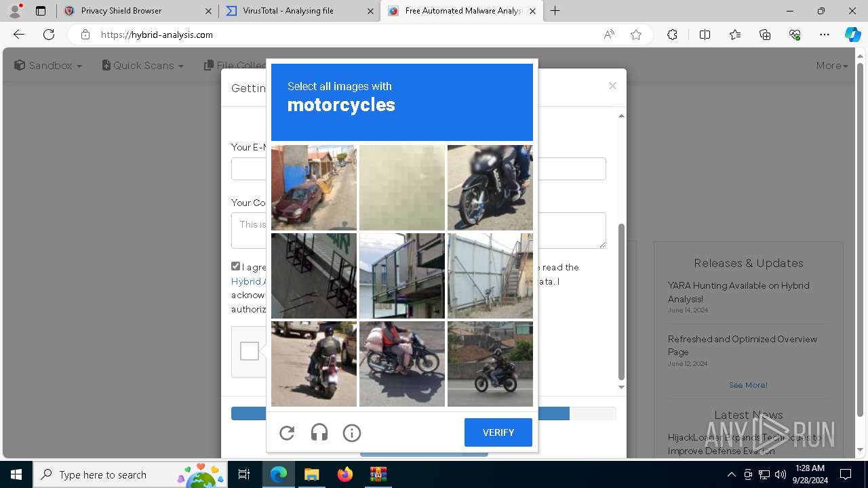Open a new browser tab
868x488 pixels.
click(x=555, y=11)
